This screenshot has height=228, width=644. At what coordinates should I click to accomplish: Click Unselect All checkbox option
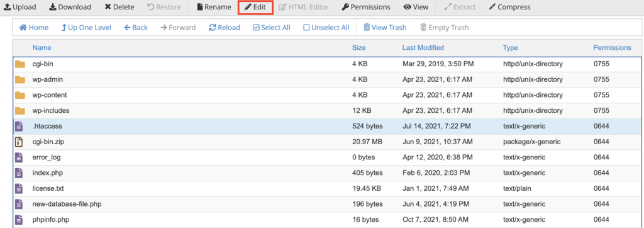point(326,28)
